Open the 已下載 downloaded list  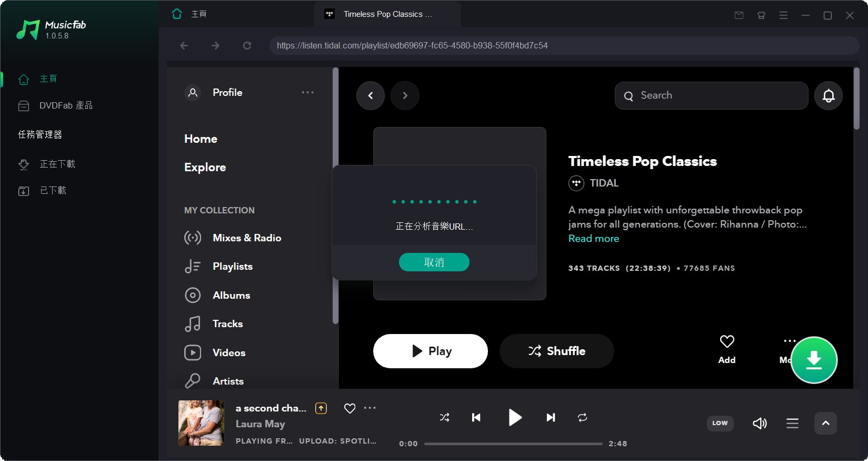[x=42, y=191]
